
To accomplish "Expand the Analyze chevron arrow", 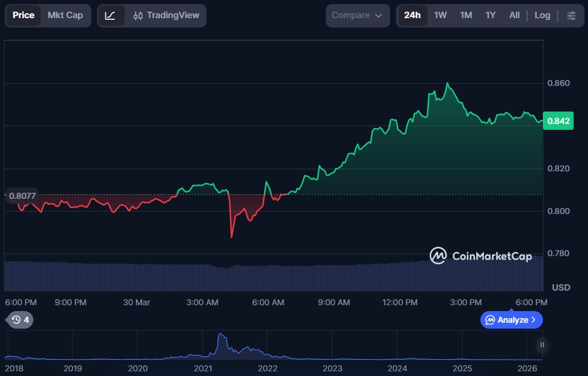I will 533,320.
